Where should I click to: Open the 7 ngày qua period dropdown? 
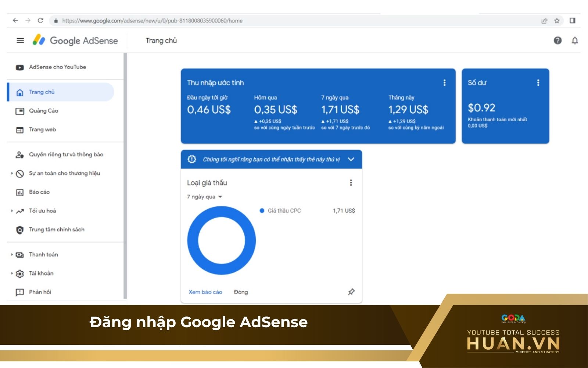tap(205, 197)
